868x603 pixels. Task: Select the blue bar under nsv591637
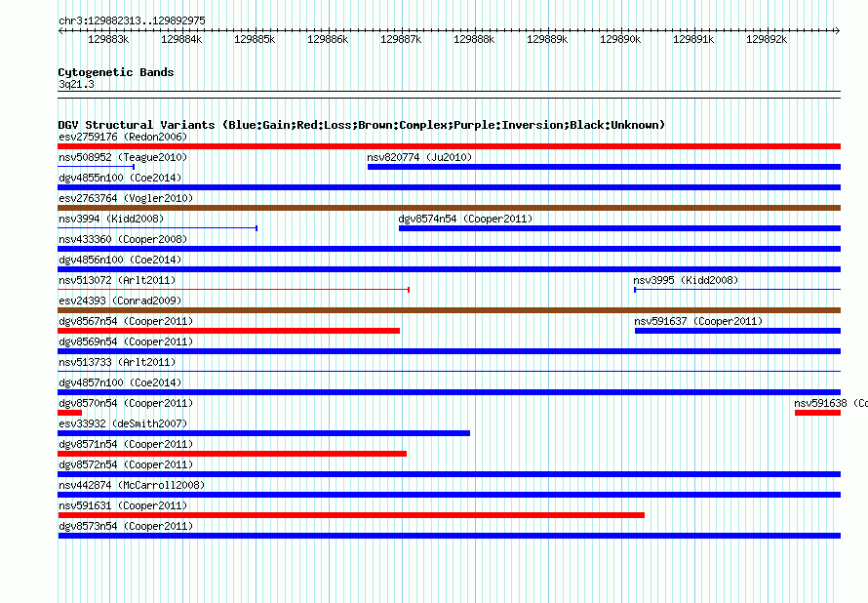(x=738, y=331)
